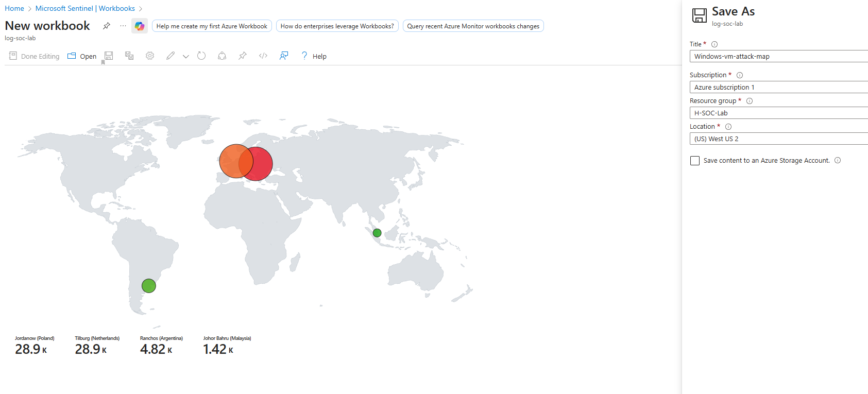Expand the chevron next to pencil icon
The height and width of the screenshot is (394, 868).
(x=186, y=56)
